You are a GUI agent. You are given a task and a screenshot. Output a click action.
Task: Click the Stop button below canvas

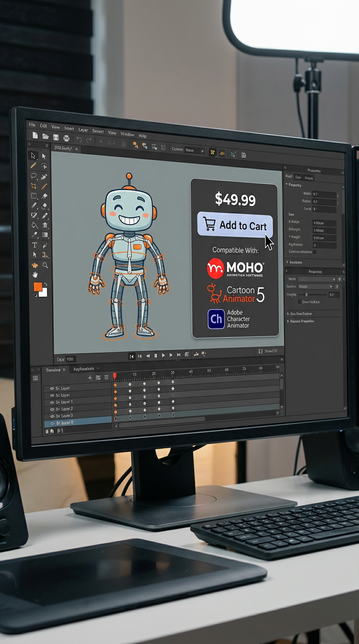tap(156, 356)
